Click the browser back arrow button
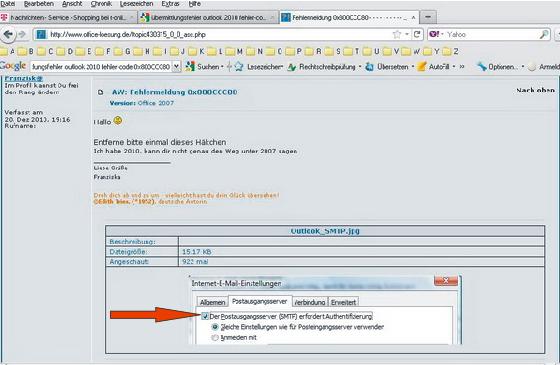Viewport: 560px width, 365px height. point(8,34)
